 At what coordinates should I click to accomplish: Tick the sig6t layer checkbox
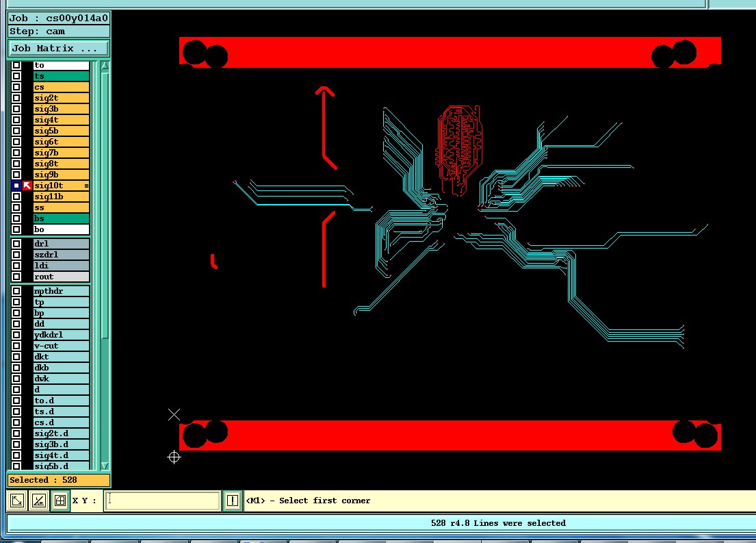[x=16, y=142]
